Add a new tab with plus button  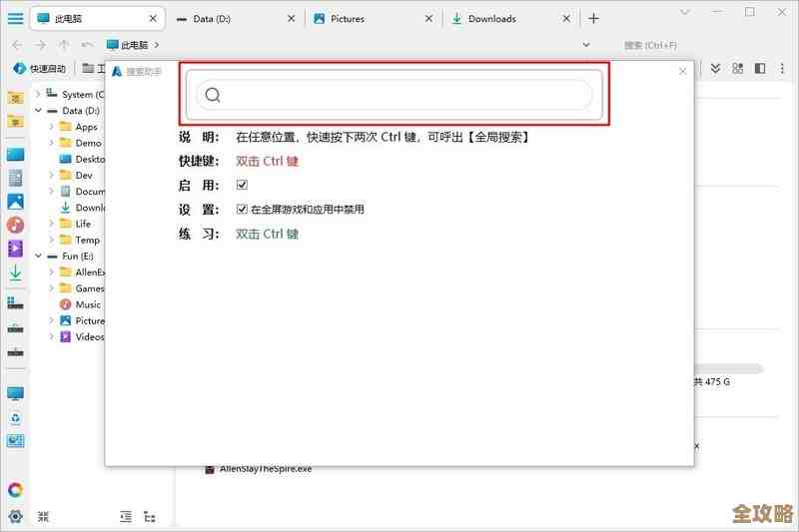593,19
